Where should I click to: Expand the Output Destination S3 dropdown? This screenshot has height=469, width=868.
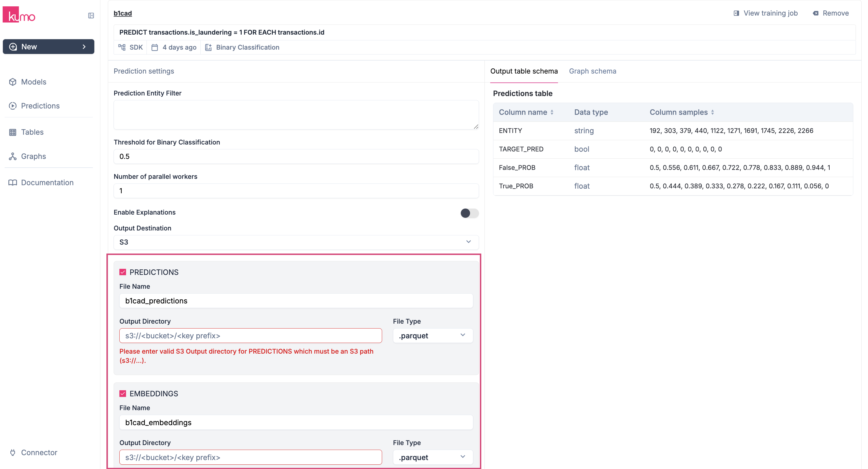(x=296, y=242)
